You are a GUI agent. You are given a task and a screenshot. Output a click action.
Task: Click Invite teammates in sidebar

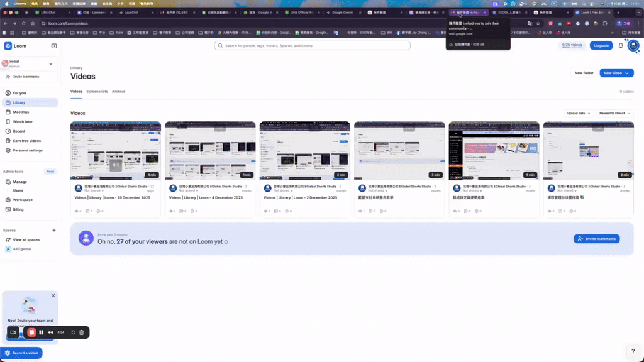[26, 77]
